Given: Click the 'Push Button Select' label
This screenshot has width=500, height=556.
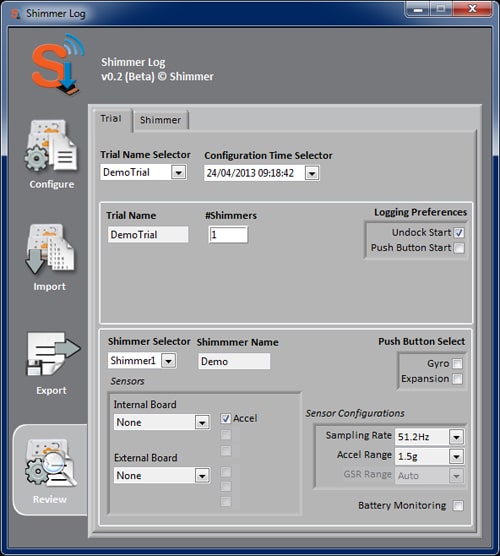Looking at the screenshot, I should pyautogui.click(x=422, y=341).
